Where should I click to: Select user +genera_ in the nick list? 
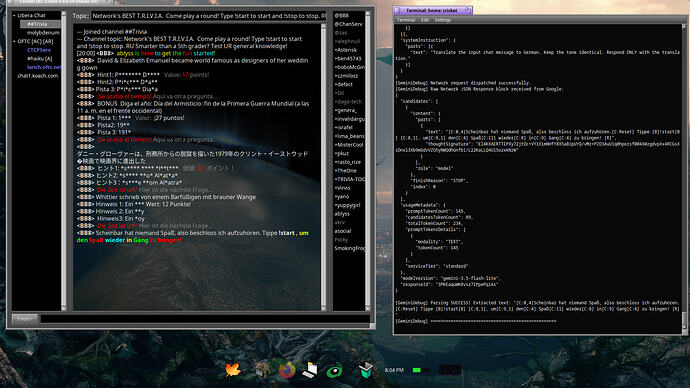click(x=345, y=110)
